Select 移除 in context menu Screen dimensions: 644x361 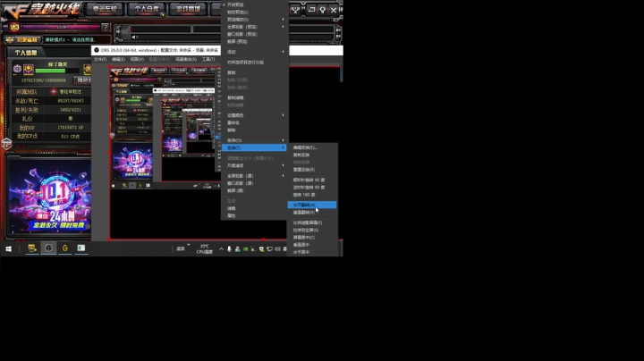coord(255,130)
